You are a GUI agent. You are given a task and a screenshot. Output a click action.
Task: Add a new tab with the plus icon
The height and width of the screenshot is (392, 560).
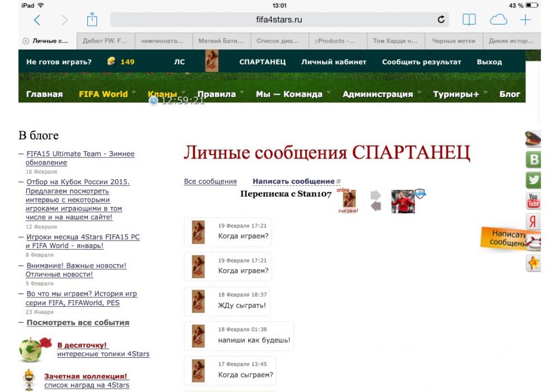tap(525, 20)
